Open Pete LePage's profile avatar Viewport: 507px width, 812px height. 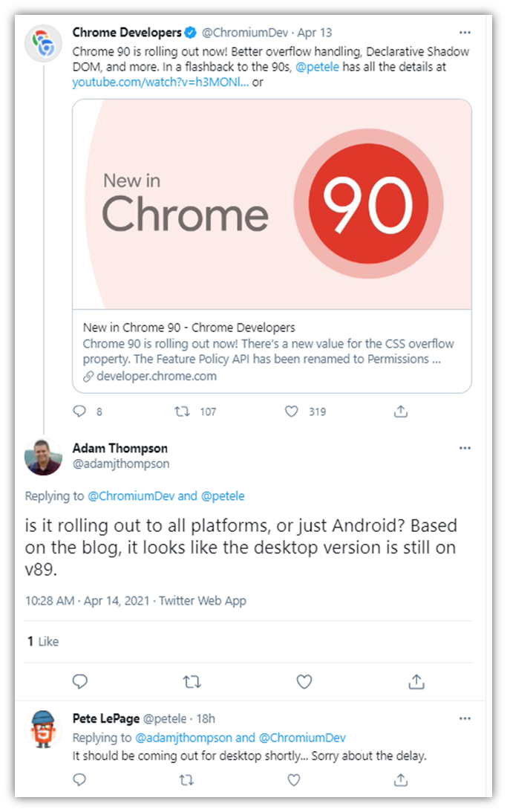[45, 728]
